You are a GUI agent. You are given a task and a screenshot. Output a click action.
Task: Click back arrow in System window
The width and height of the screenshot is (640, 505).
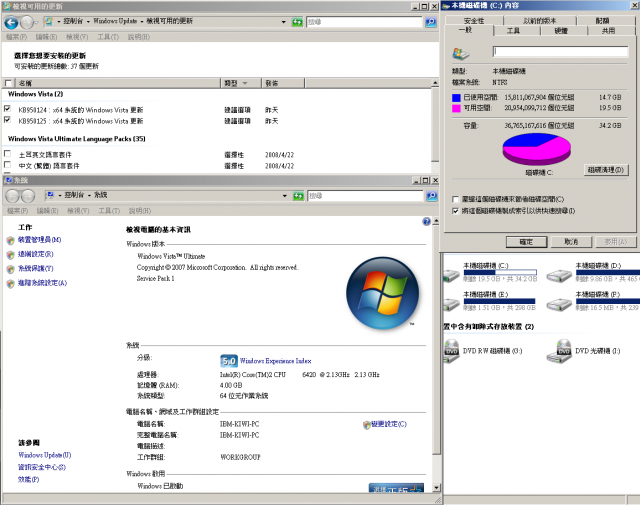click(x=13, y=196)
